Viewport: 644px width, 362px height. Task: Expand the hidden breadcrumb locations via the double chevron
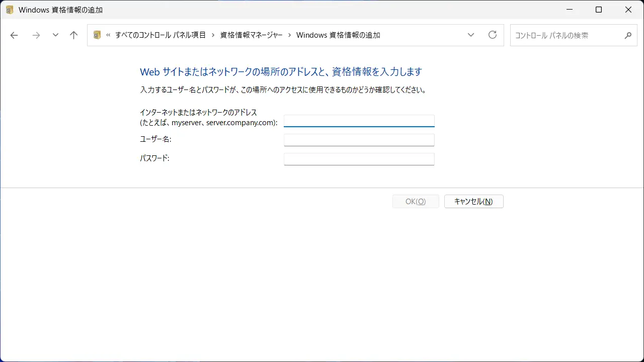pyautogui.click(x=108, y=35)
